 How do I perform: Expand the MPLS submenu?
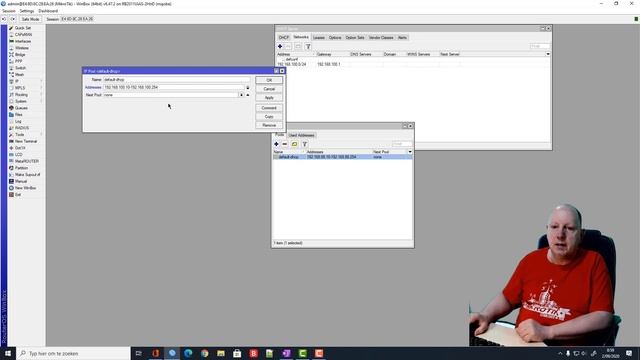click(20, 88)
